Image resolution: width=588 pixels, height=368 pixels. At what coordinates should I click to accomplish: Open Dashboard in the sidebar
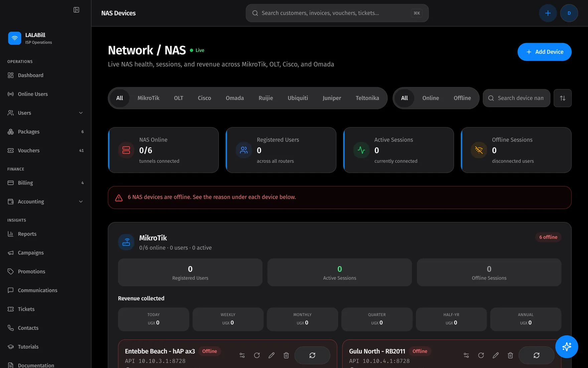(x=45, y=75)
